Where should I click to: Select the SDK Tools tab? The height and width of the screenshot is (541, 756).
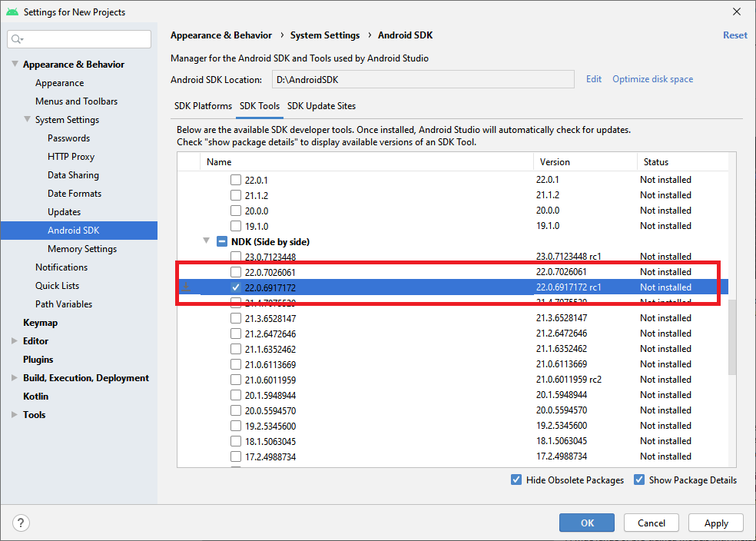[x=260, y=105]
